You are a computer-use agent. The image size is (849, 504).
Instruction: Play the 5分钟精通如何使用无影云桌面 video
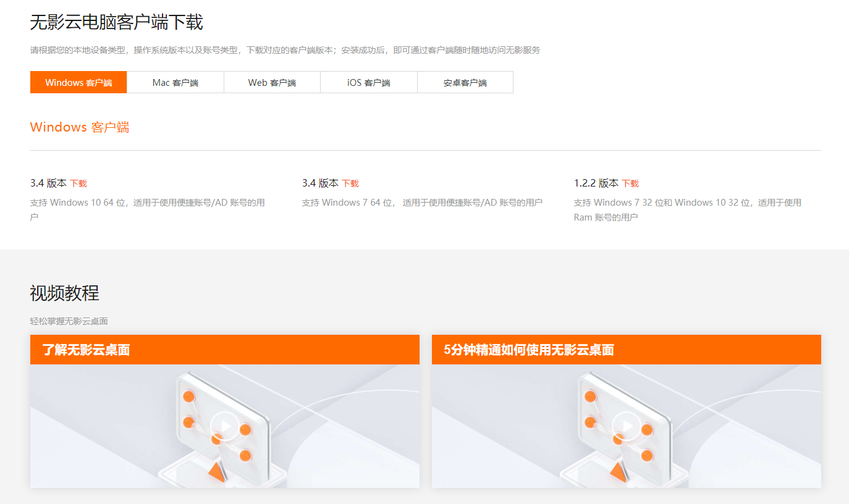[x=627, y=426]
